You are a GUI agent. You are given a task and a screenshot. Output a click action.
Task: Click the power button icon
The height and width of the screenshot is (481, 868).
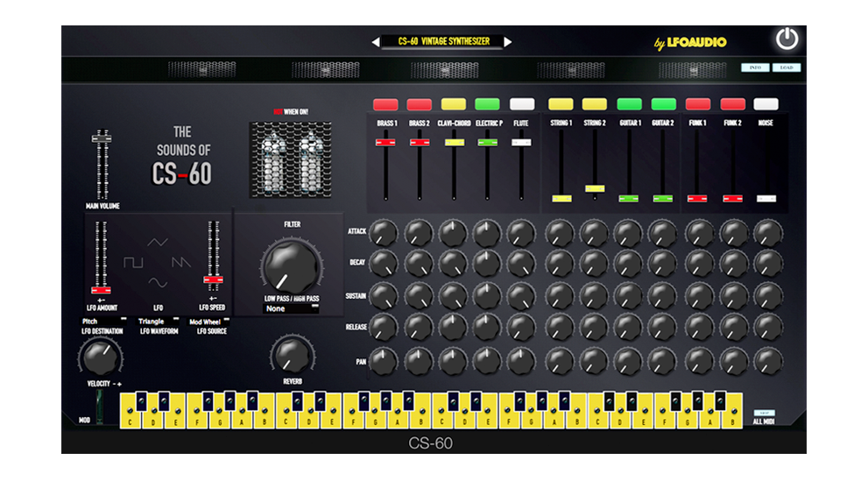787,39
